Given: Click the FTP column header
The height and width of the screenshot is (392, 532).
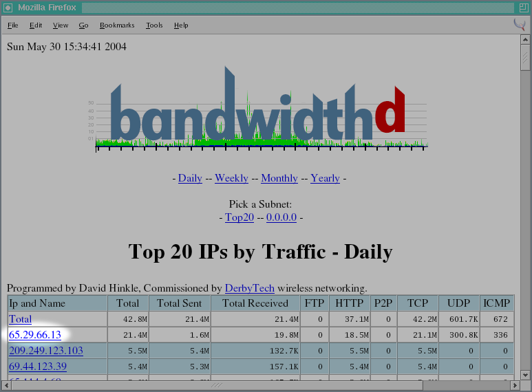Looking at the screenshot, I should tap(315, 303).
